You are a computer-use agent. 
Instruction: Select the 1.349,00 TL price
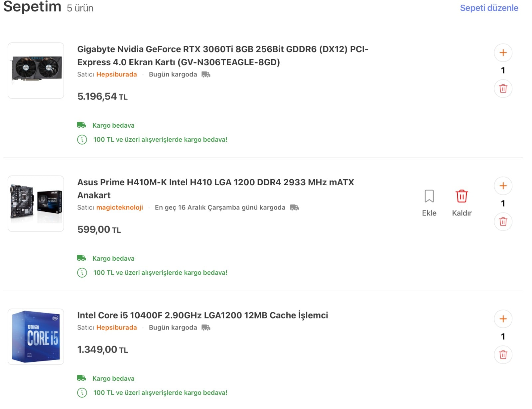click(102, 350)
